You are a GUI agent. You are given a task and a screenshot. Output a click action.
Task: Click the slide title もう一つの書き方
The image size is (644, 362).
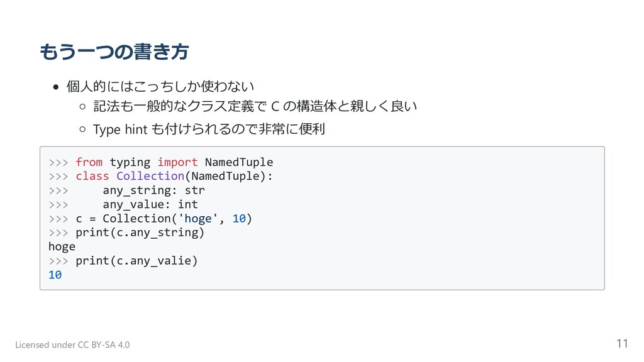tap(114, 52)
